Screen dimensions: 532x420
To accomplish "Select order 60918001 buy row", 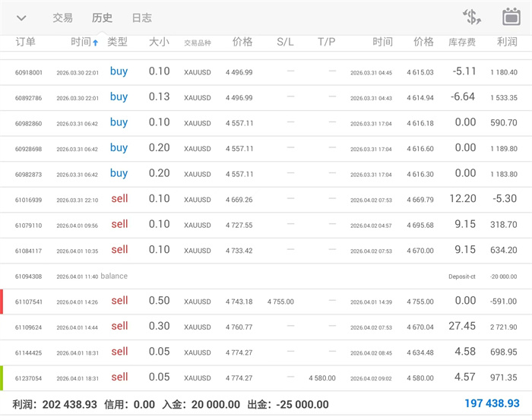I will 266,72.
